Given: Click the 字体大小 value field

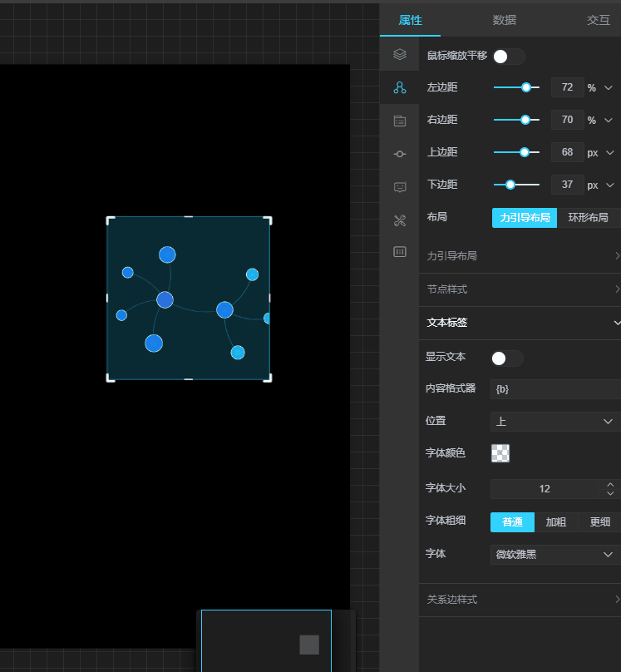Looking at the screenshot, I should pos(545,489).
